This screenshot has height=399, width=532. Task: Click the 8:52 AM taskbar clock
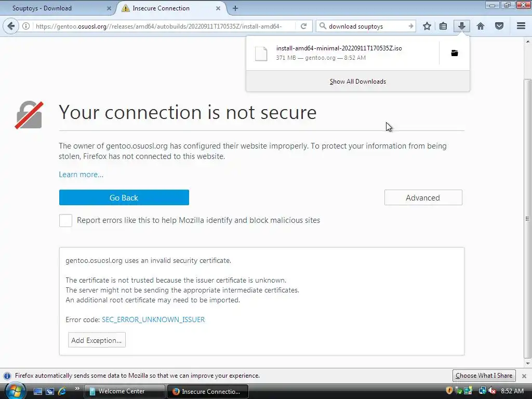click(x=512, y=391)
